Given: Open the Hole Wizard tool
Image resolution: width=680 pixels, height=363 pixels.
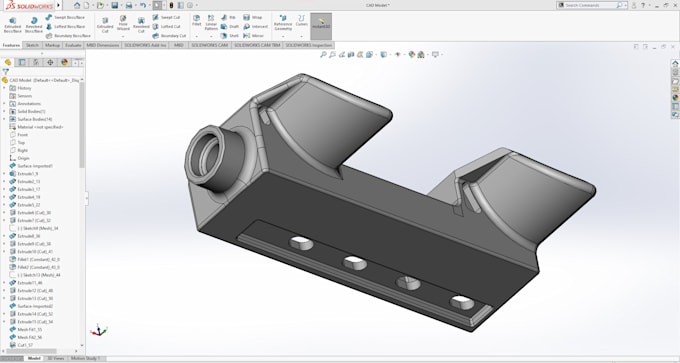Looking at the screenshot, I should (123, 23).
